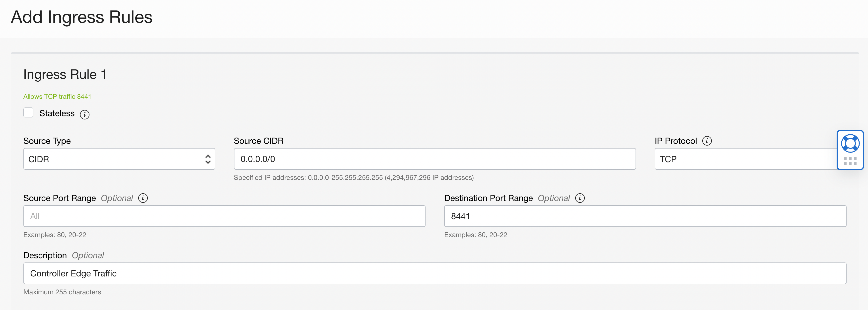The width and height of the screenshot is (868, 310).
Task: Click the Source CIDR field label
Action: click(x=258, y=141)
